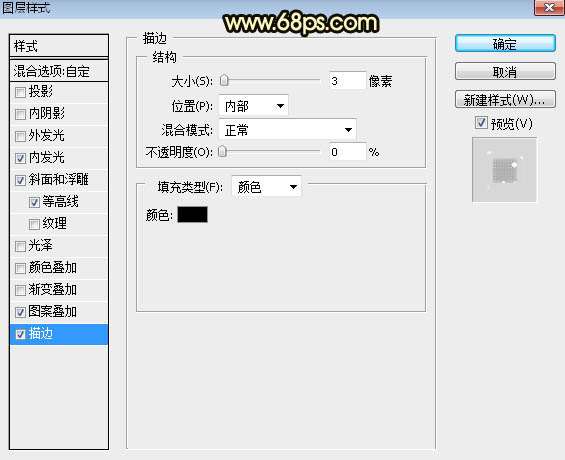This screenshot has height=460, width=565.
Task: Click the 新建样式(W)... button
Action: [x=505, y=100]
